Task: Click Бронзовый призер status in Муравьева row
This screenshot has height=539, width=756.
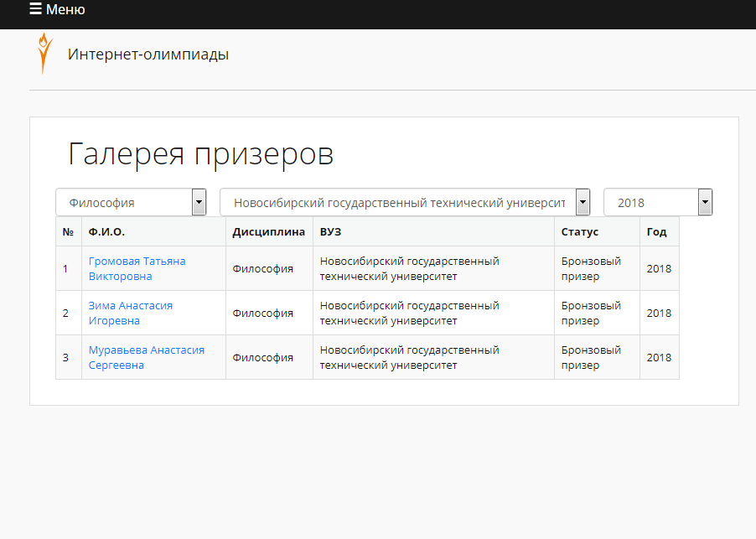Action: point(598,357)
